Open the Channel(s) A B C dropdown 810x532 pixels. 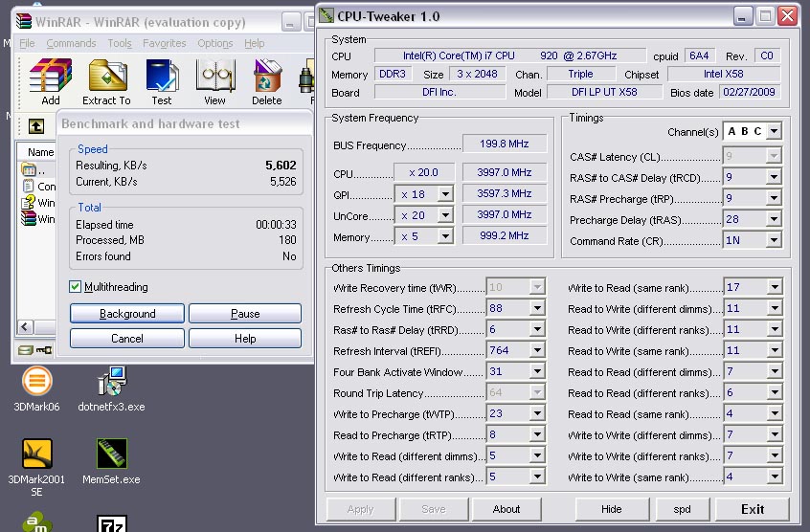click(774, 131)
